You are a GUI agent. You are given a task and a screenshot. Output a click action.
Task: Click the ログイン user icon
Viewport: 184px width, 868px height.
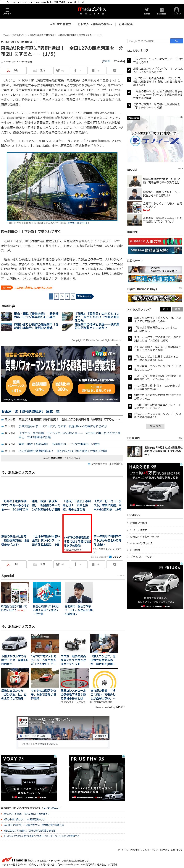tap(176, 11)
